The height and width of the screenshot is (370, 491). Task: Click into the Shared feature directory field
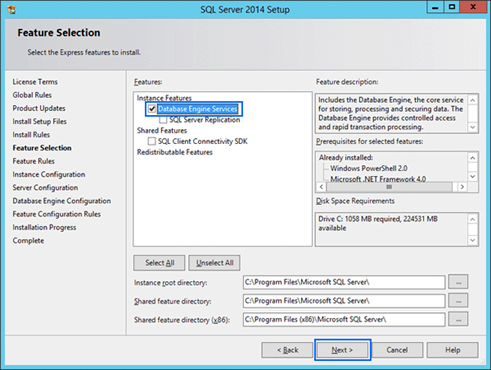pyautogui.click(x=344, y=301)
